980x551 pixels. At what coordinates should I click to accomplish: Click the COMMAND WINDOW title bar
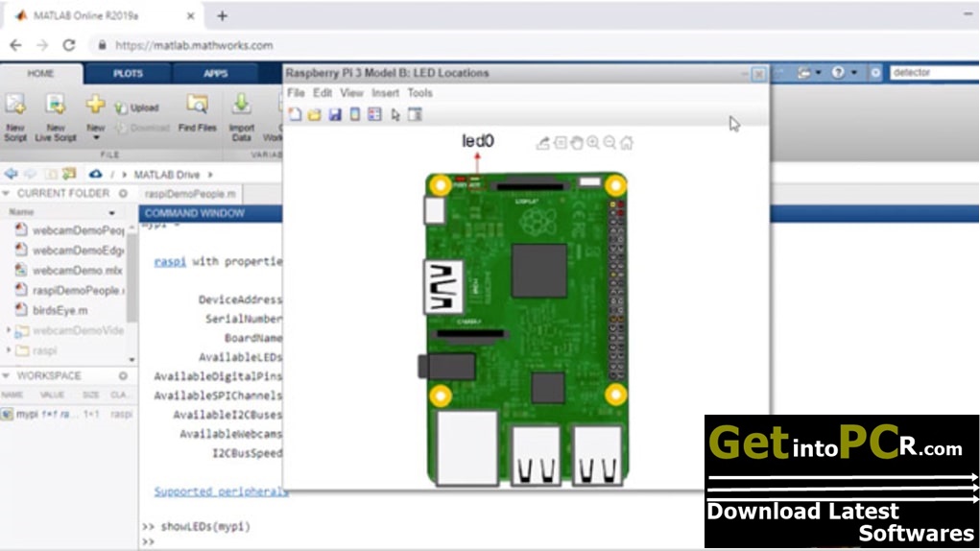[210, 213]
